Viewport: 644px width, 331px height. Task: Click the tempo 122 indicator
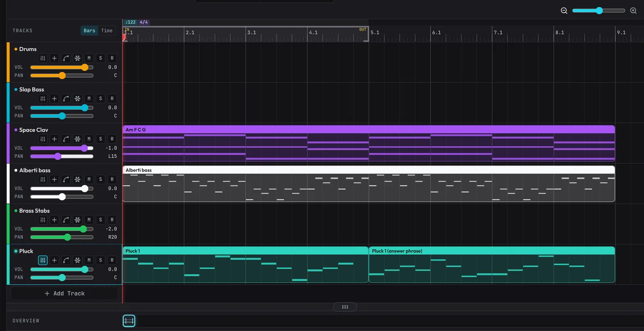coord(130,22)
